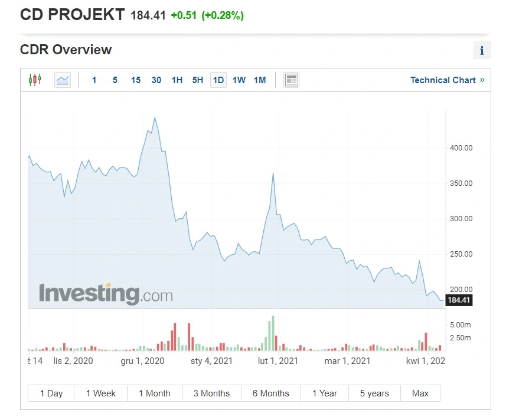This screenshot has height=420, width=506.
Task: Click the 350.00 price axis label
Action: point(461,183)
